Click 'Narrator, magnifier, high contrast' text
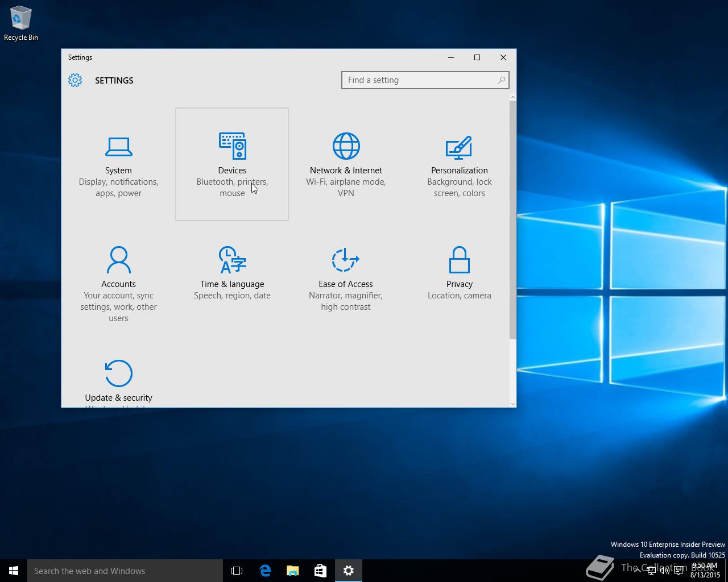Screen dimensions: 728x582 click(346, 301)
